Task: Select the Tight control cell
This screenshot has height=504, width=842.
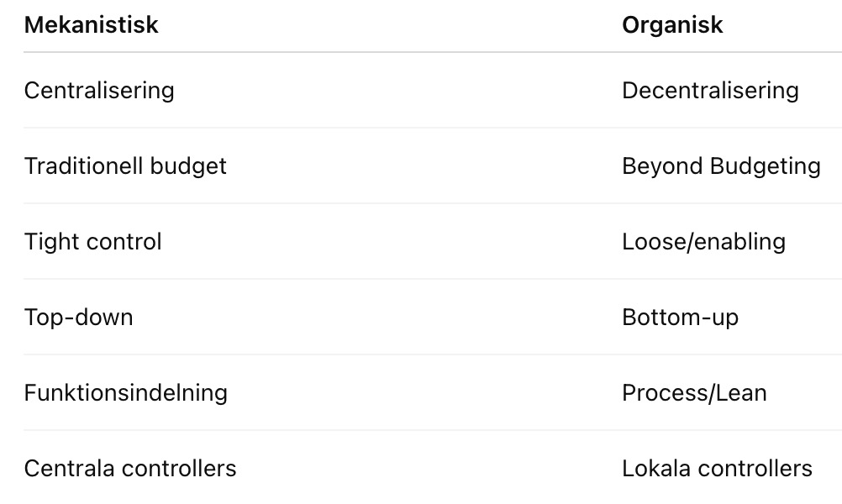Action: [92, 242]
